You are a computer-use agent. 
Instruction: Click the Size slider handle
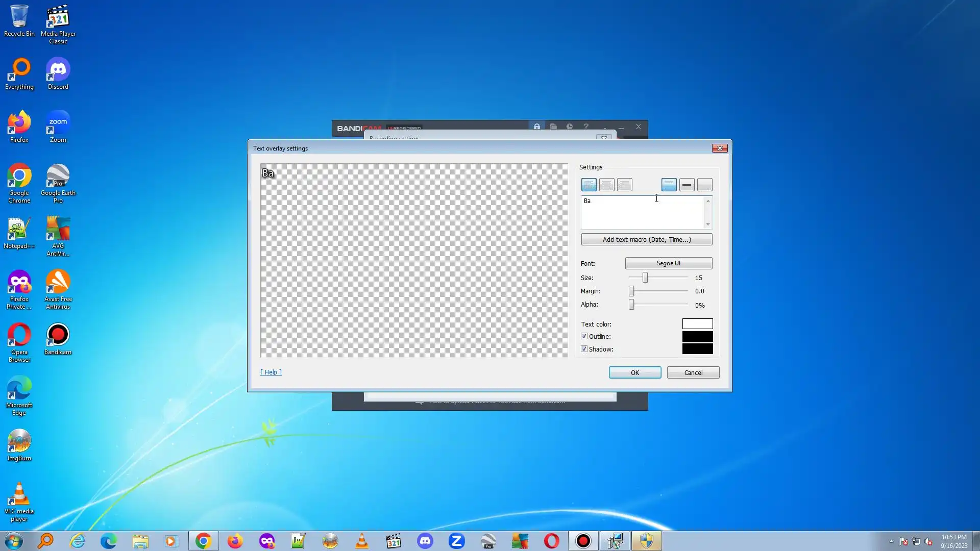click(x=645, y=278)
